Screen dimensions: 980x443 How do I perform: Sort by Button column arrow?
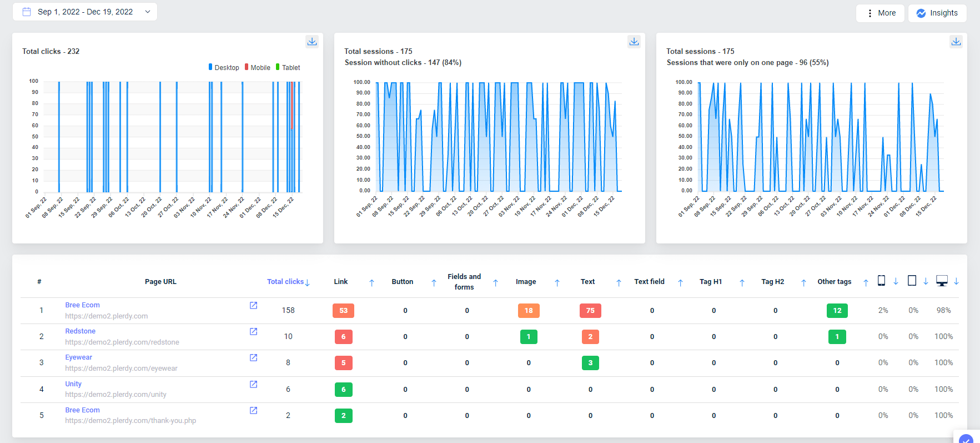pos(434,282)
